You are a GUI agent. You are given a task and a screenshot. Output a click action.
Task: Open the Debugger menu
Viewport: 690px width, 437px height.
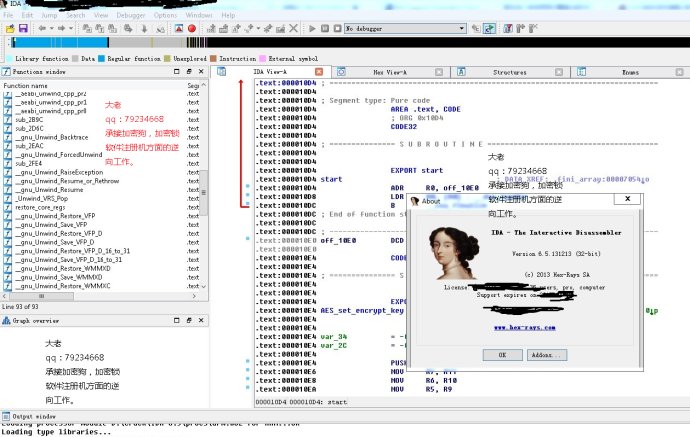point(131,15)
